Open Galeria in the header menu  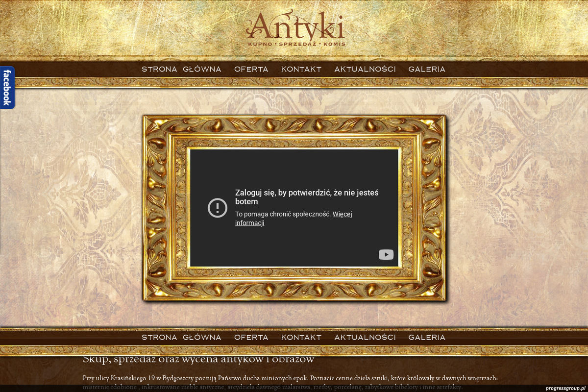click(427, 69)
